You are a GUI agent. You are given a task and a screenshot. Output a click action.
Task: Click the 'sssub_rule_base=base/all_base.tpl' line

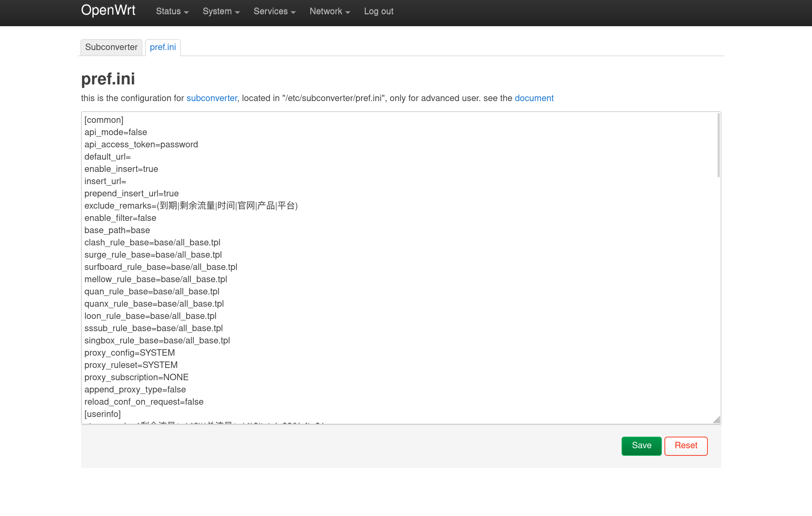click(154, 328)
